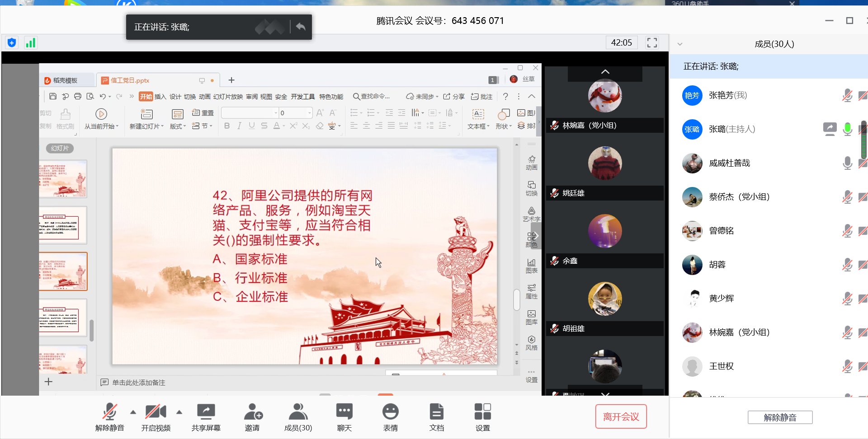Click the save icon in the WPS toolbar
The width and height of the screenshot is (868, 439).
(53, 96)
